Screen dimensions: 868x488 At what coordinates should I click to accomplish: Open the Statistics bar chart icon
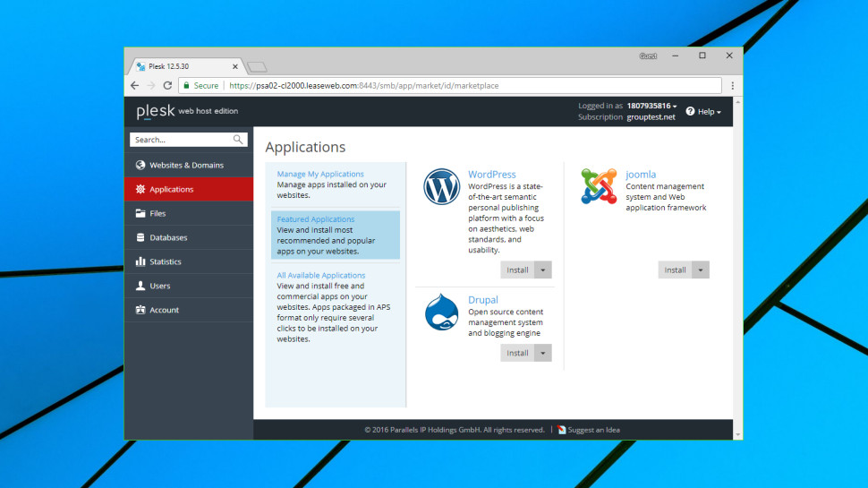click(x=140, y=261)
